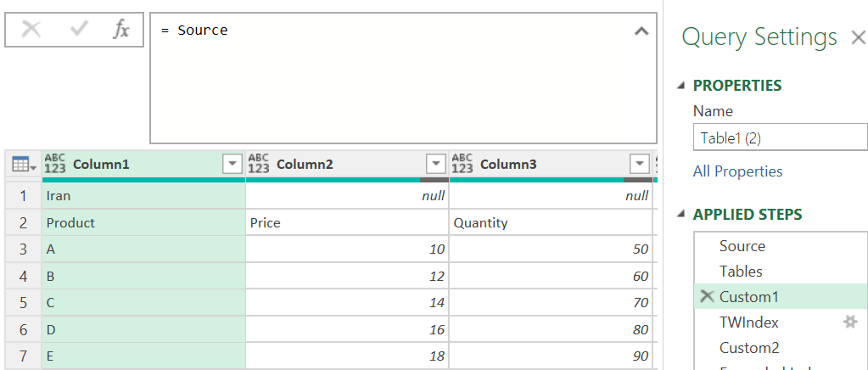Image resolution: width=868 pixels, height=370 pixels.
Task: Select row number 5
Action: click(23, 302)
